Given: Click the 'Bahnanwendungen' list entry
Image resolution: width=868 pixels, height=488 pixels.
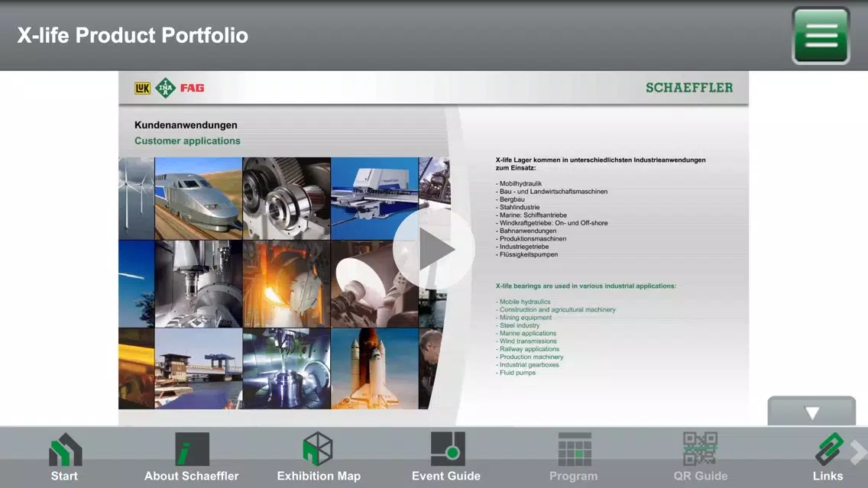Looking at the screenshot, I should [526, 231].
